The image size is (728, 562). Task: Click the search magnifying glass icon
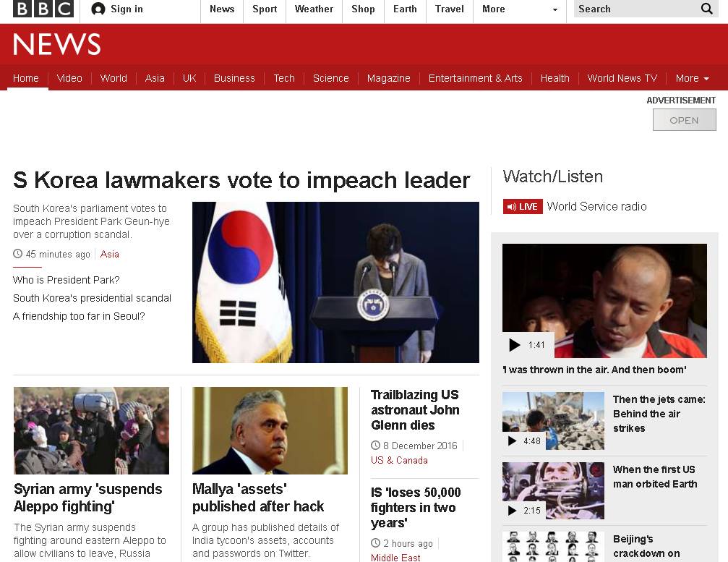706,9
